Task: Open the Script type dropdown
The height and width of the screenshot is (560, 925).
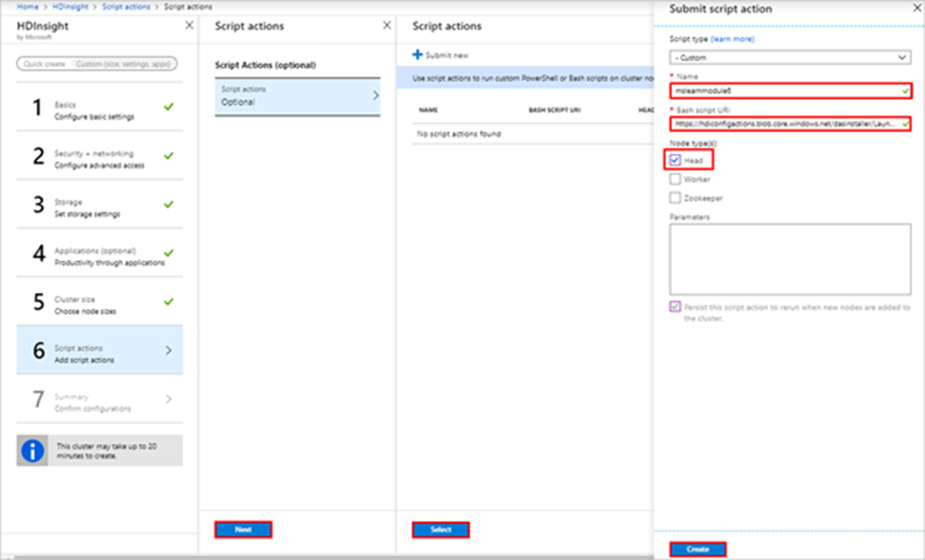Action: pyautogui.click(x=790, y=57)
